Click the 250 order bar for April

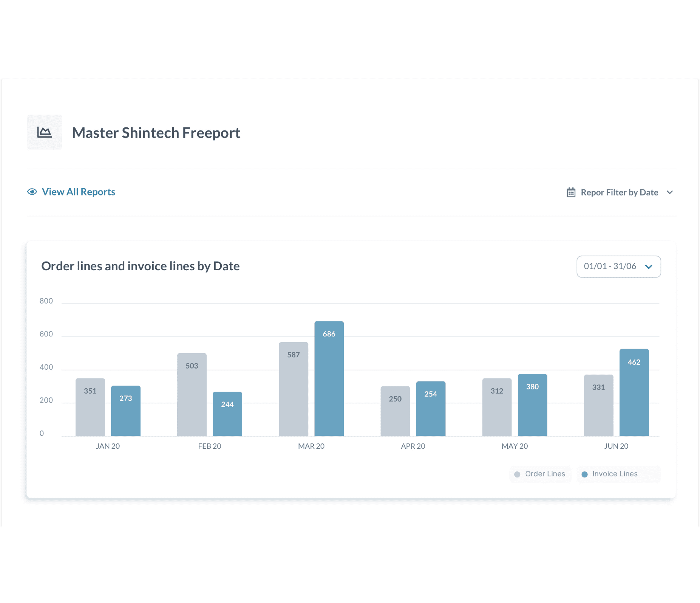(395, 411)
